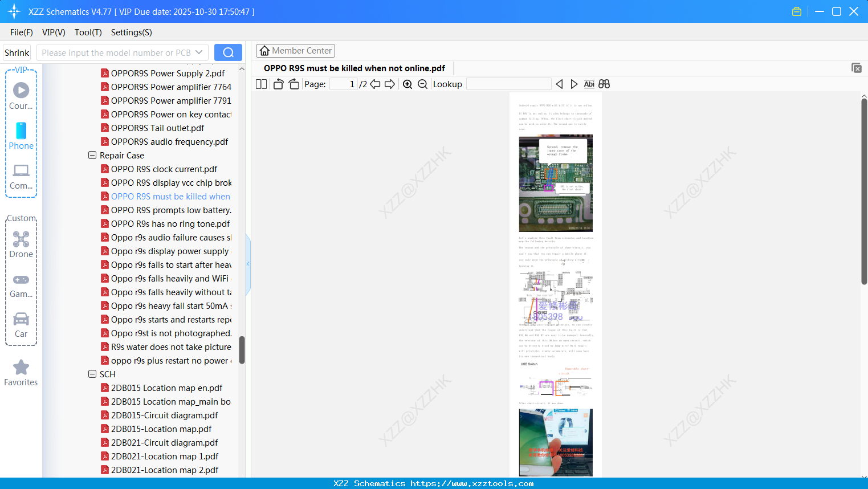868x489 pixels.
Task: Select the 'OPPO R9S must be killed when not online.pdf' tab
Action: click(x=354, y=68)
